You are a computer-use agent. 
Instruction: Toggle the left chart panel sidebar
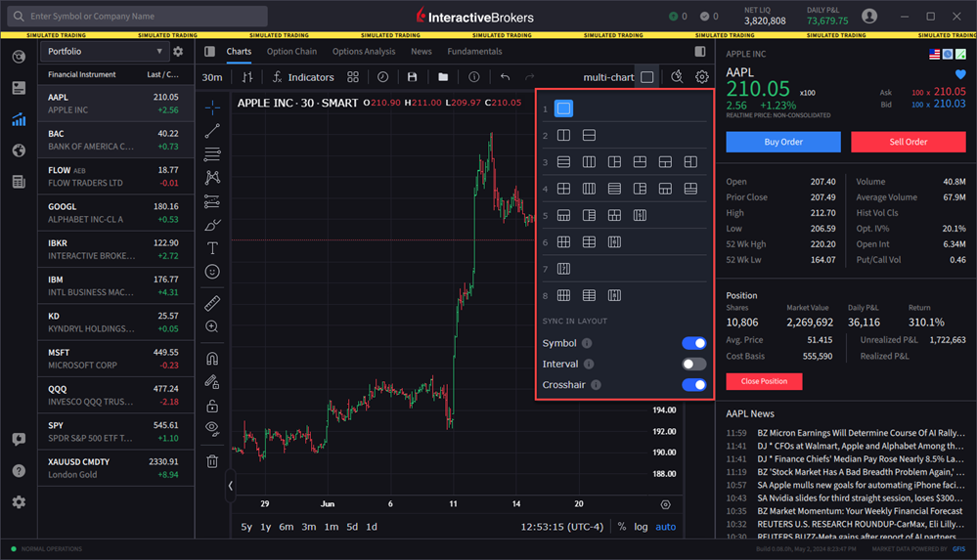[x=209, y=52]
